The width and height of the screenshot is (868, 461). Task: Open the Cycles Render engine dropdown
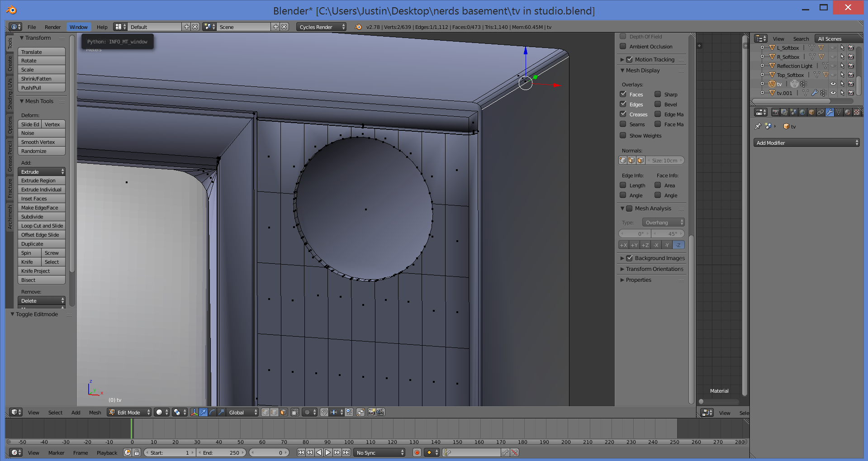pos(321,27)
